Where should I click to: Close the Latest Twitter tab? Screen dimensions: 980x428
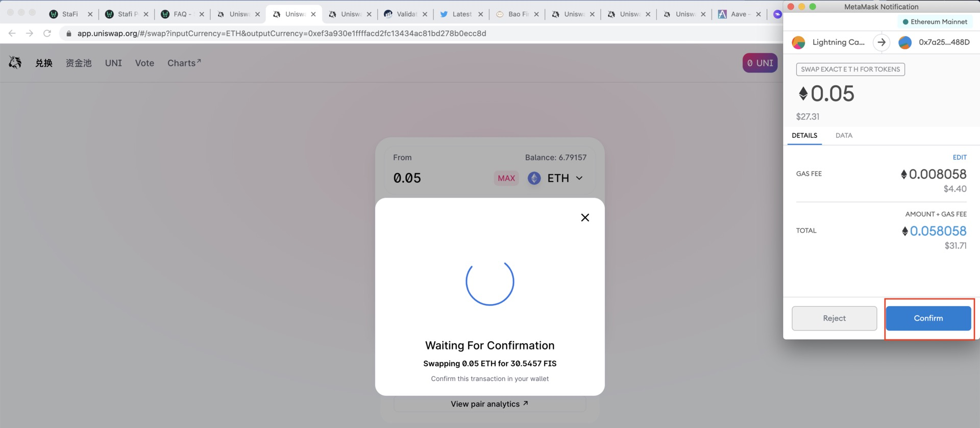point(480,14)
